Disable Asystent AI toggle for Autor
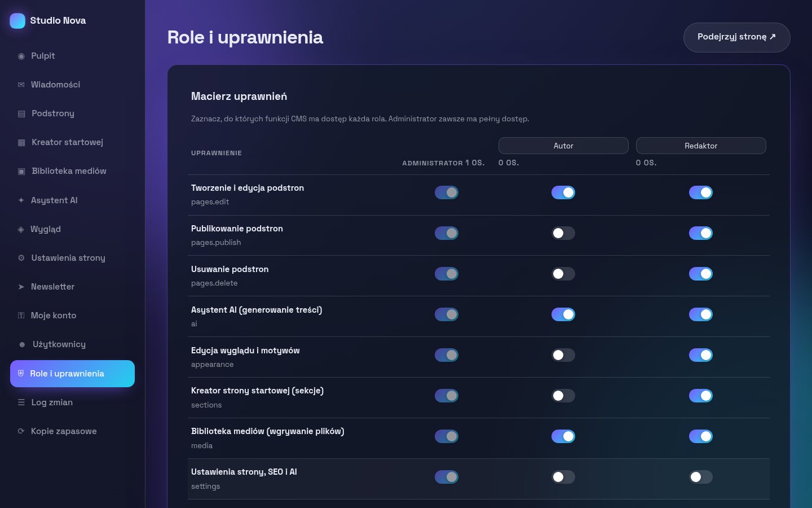 (x=563, y=314)
